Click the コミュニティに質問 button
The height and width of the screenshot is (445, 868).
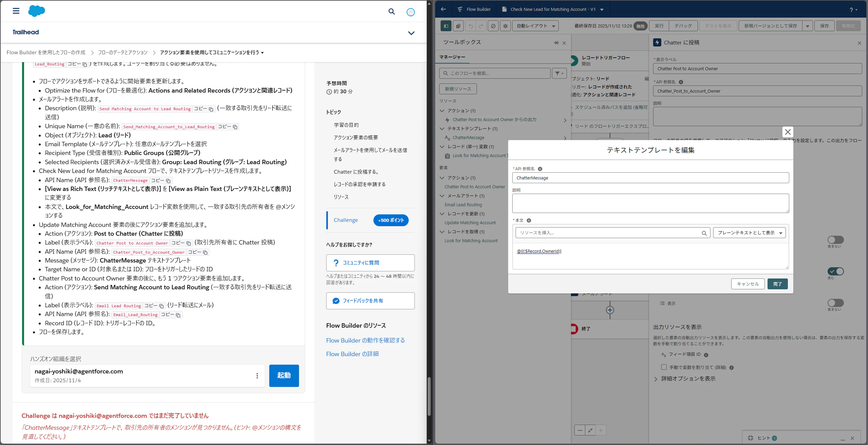point(370,263)
